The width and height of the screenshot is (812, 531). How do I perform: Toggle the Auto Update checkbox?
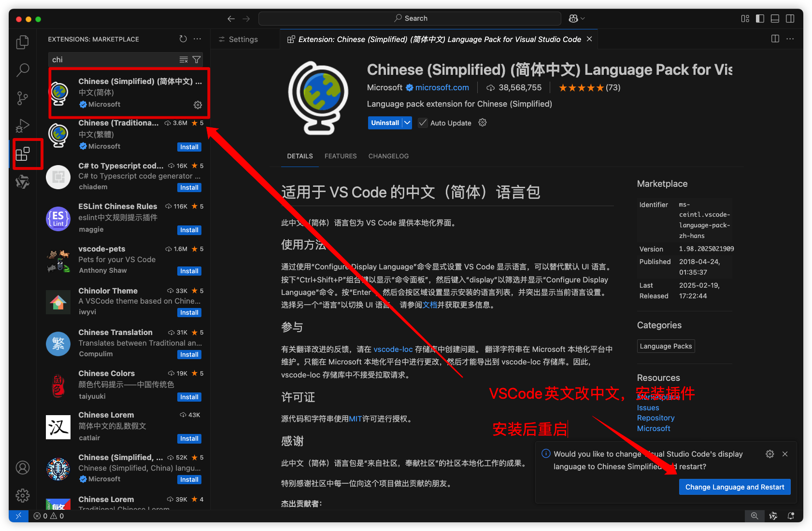point(423,123)
